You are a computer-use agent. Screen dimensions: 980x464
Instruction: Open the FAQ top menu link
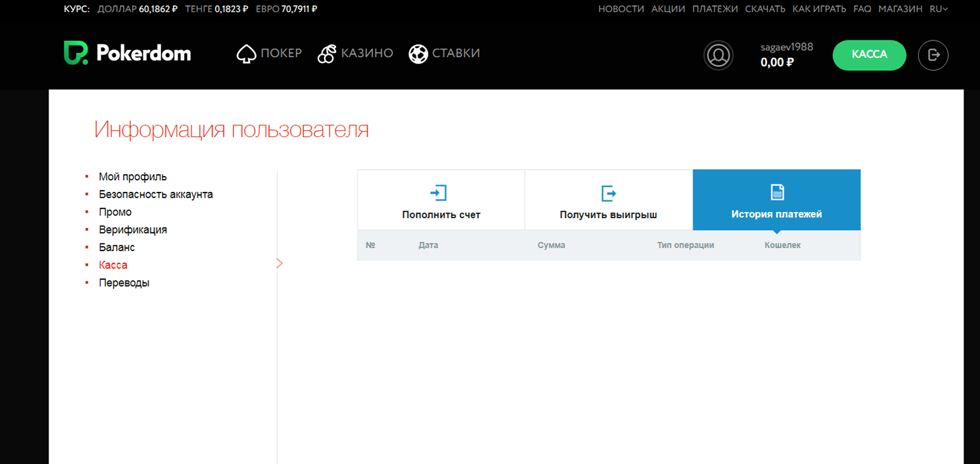point(862,9)
